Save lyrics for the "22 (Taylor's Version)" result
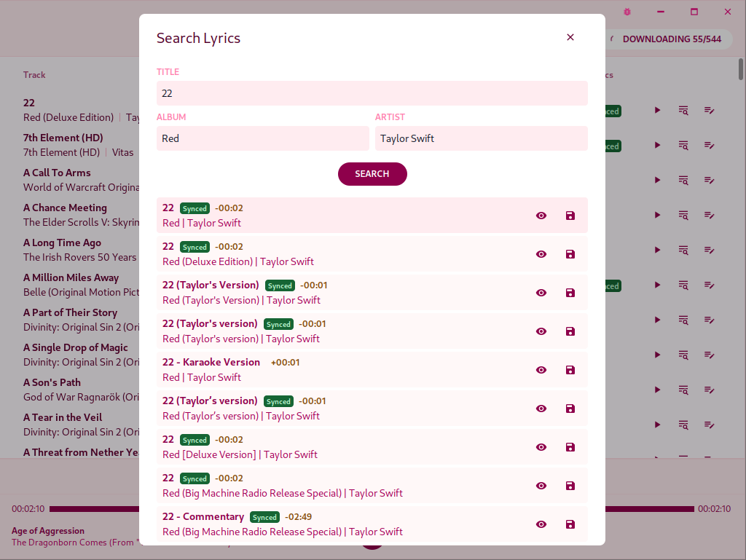746x560 pixels. [570, 292]
